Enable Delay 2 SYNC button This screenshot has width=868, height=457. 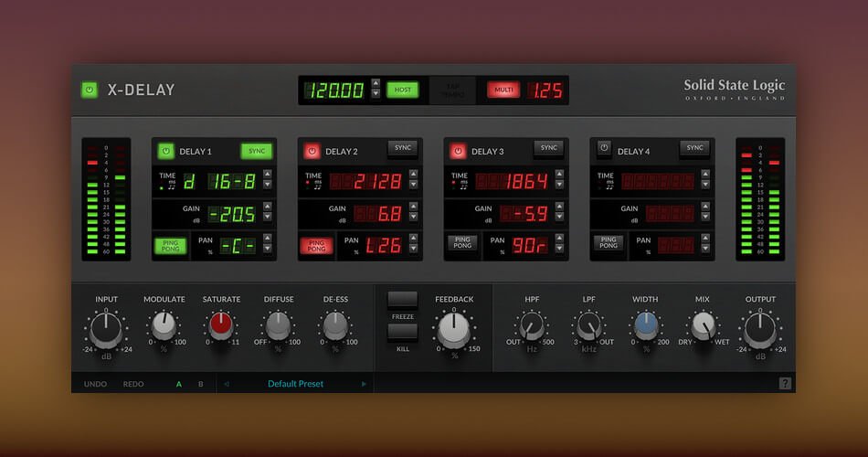402,148
